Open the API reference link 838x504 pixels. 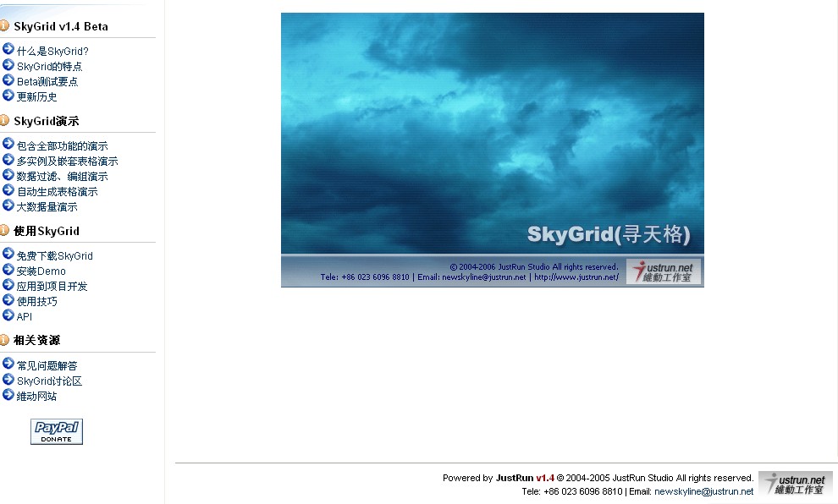(24, 316)
